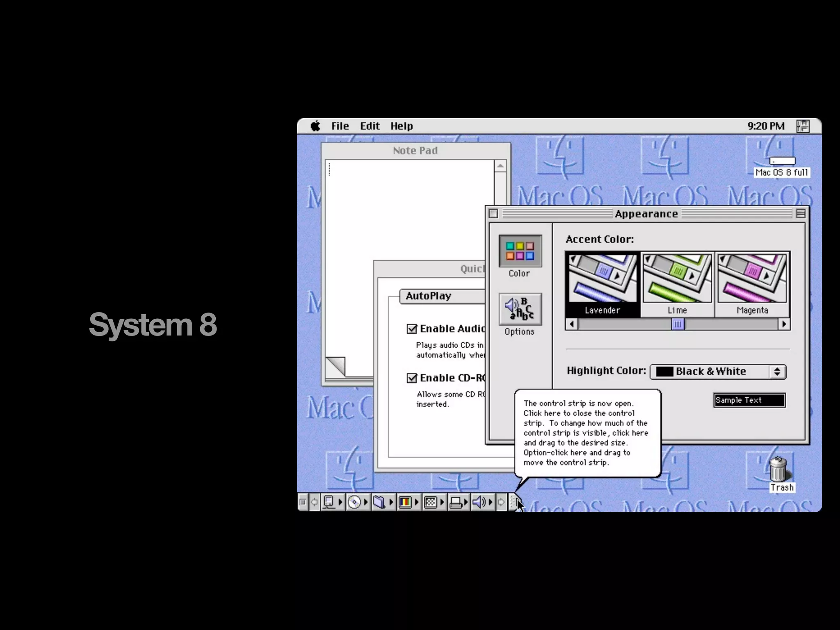840x630 pixels.
Task: Open the Apple menu
Action: point(315,126)
